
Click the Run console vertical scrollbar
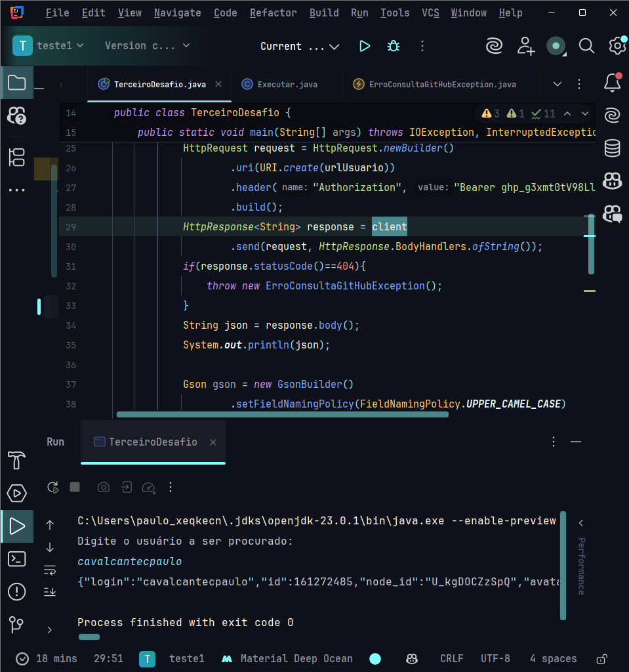point(563,566)
